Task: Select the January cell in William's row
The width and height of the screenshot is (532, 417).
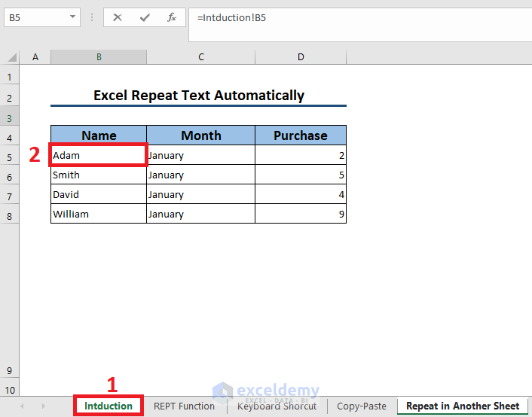Action: tap(201, 214)
